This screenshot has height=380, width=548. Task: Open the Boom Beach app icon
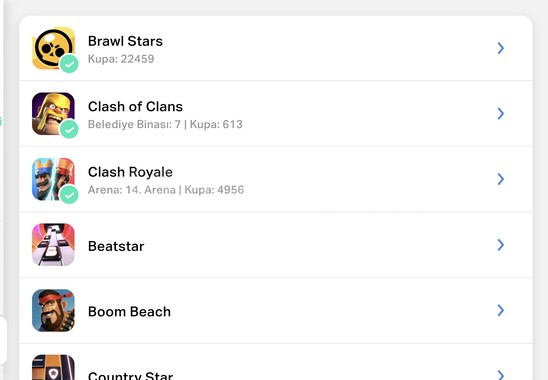click(x=53, y=310)
